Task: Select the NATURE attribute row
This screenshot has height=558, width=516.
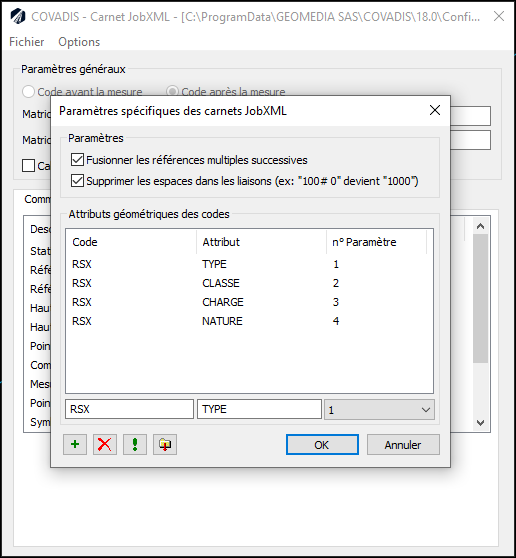Action: click(x=249, y=321)
